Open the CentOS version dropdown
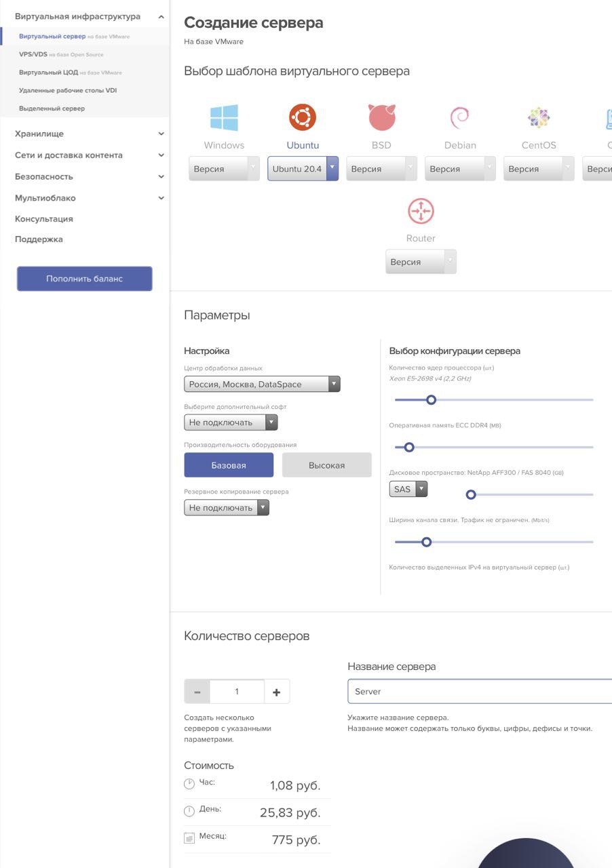 click(x=539, y=169)
